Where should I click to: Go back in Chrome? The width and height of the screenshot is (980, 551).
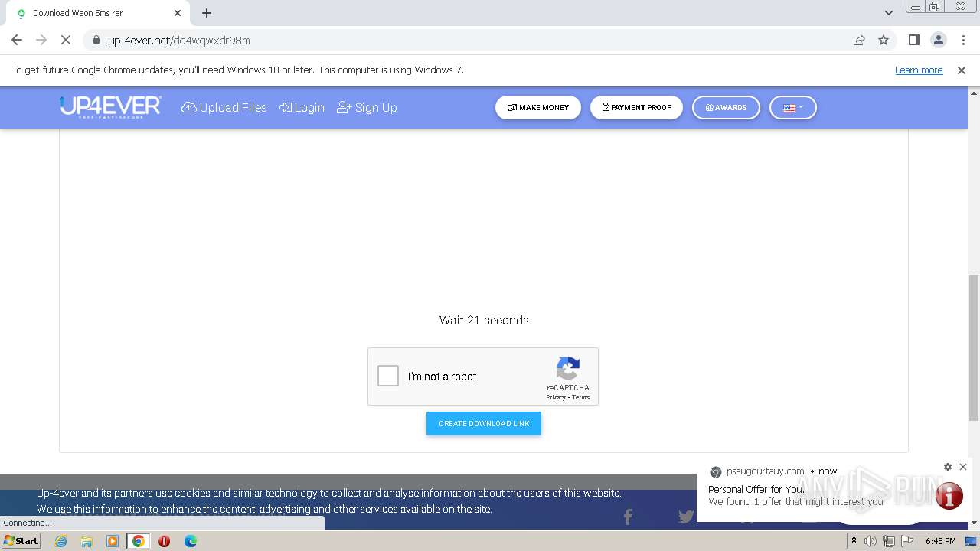[17, 40]
